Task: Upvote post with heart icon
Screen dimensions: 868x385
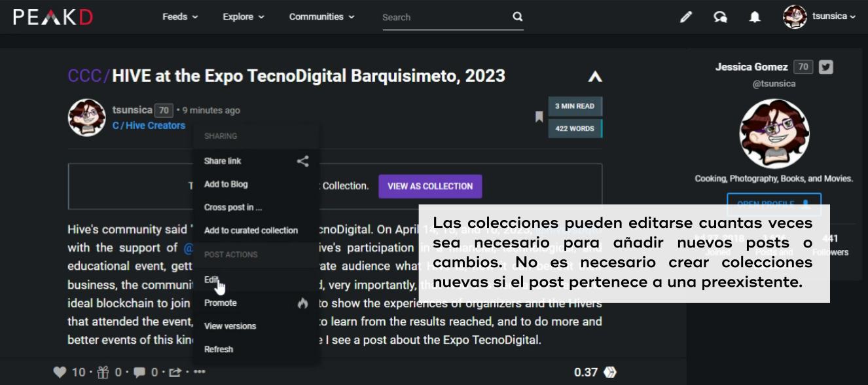Action: pyautogui.click(x=60, y=373)
